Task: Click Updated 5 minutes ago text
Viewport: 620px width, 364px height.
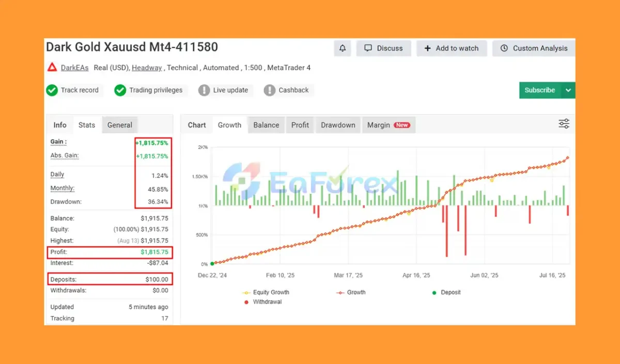Action: coord(148,307)
